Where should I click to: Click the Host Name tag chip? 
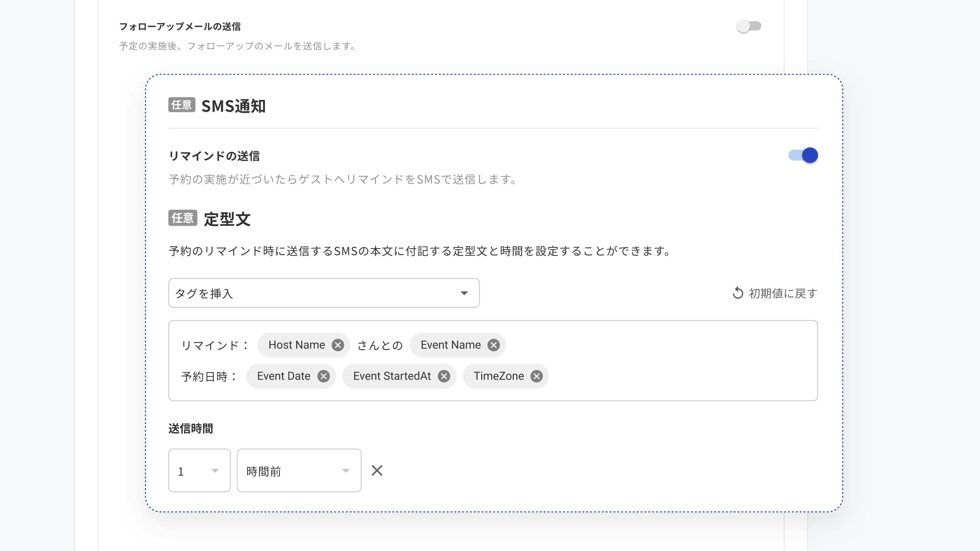(296, 345)
